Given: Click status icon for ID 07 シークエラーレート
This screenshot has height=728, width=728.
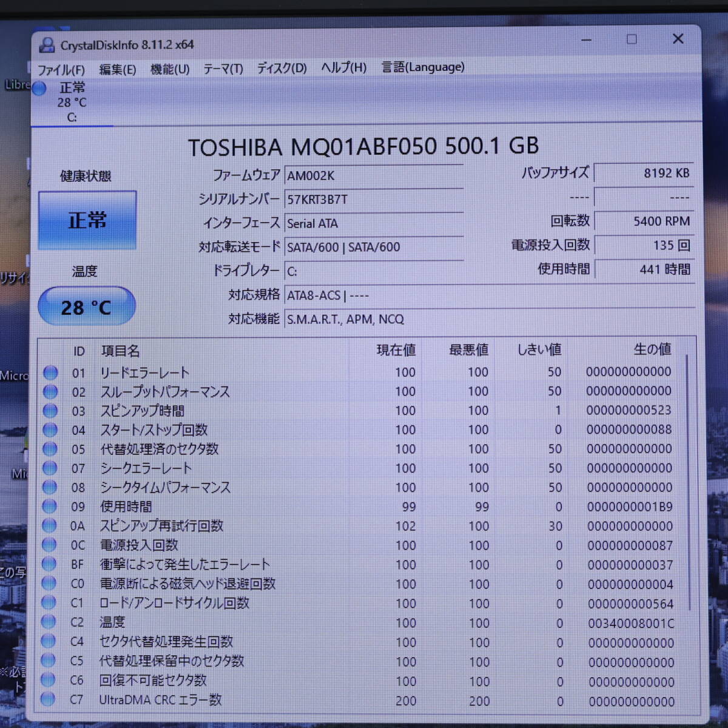Looking at the screenshot, I should (x=50, y=468).
